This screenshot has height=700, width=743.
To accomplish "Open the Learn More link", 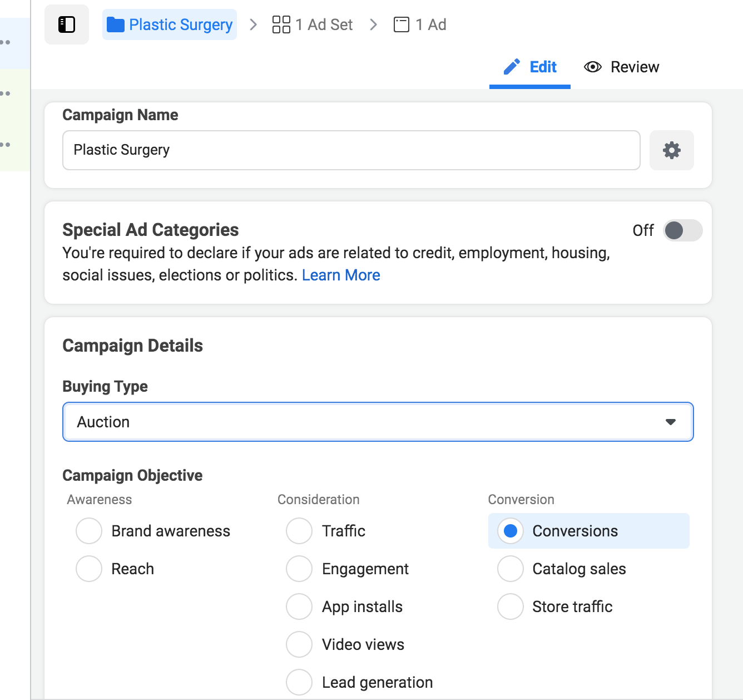I will coord(340,274).
